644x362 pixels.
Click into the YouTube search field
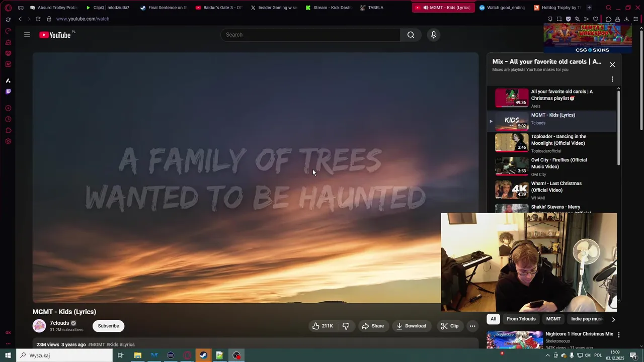click(x=310, y=35)
